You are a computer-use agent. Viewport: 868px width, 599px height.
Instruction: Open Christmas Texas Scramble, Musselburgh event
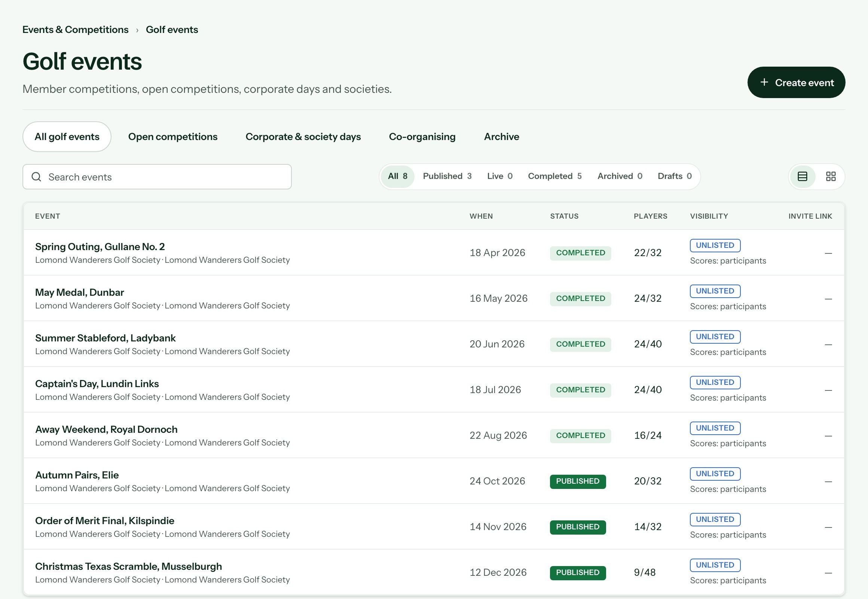pyautogui.click(x=128, y=566)
